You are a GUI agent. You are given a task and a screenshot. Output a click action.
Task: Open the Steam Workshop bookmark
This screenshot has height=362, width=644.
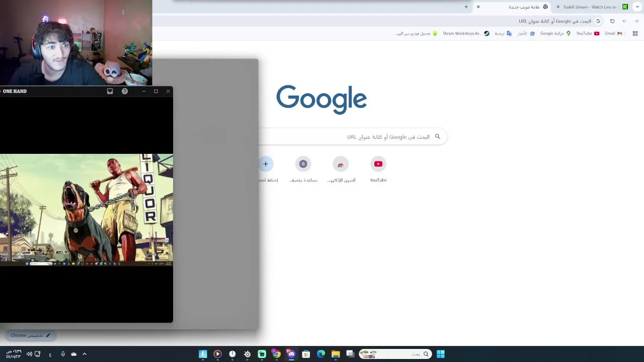(466, 34)
